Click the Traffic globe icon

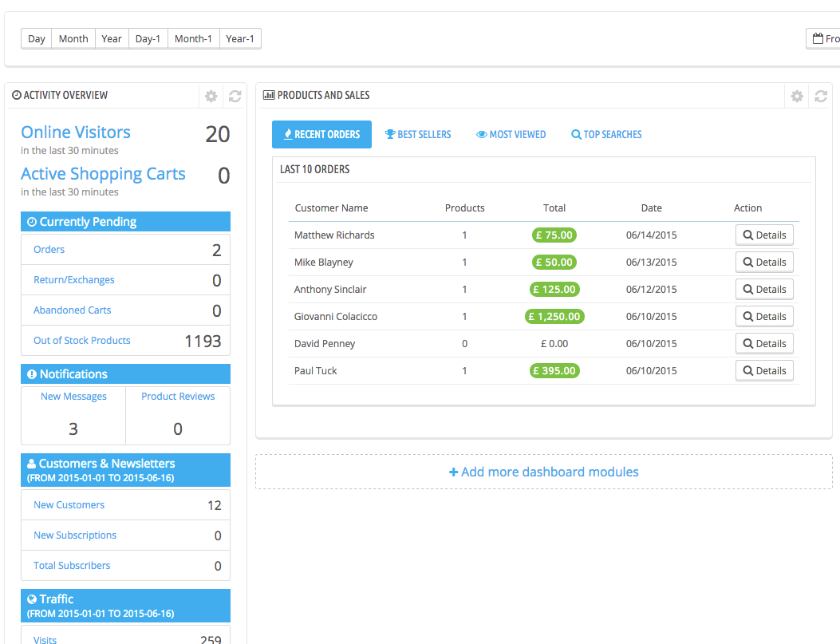pyautogui.click(x=32, y=599)
